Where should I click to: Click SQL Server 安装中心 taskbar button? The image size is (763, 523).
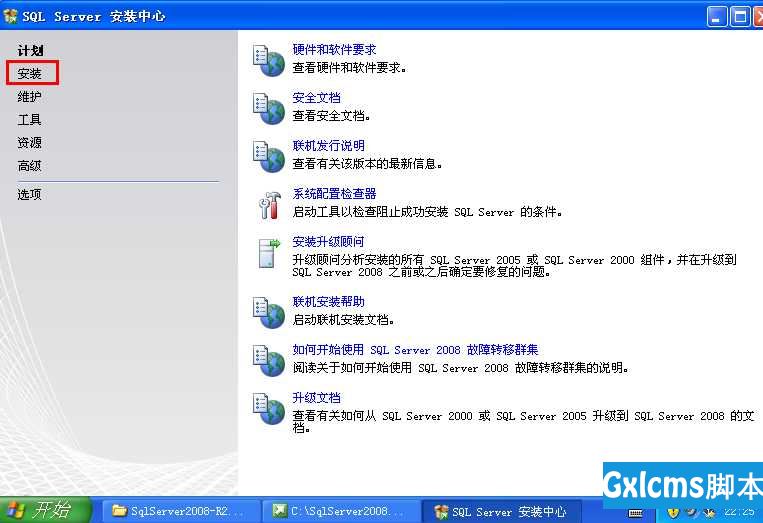point(502,511)
